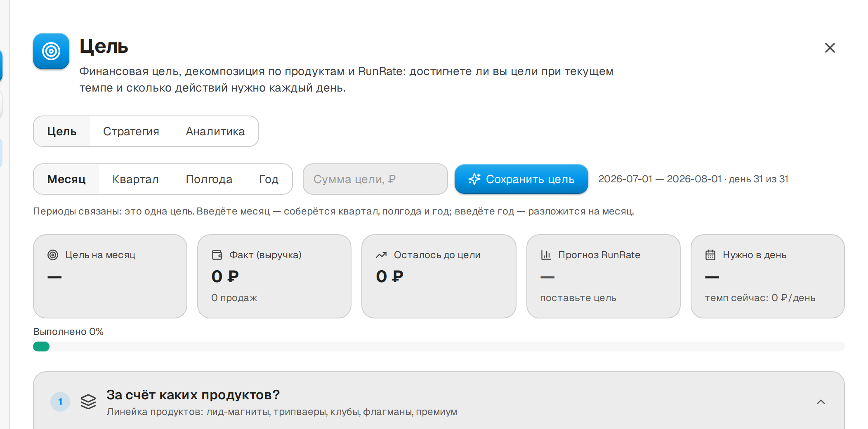Click the sparkle icon in Сохранить цель

tap(474, 179)
